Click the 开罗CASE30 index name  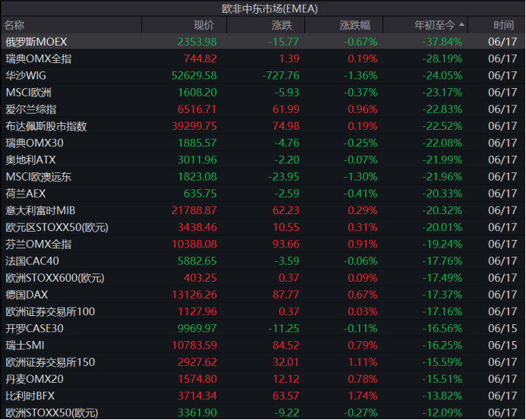pos(35,328)
